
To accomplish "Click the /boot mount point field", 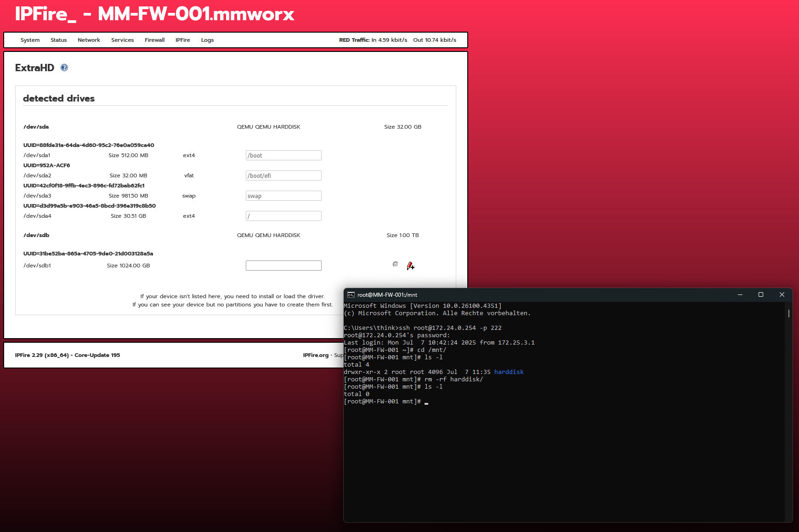I will 283,155.
